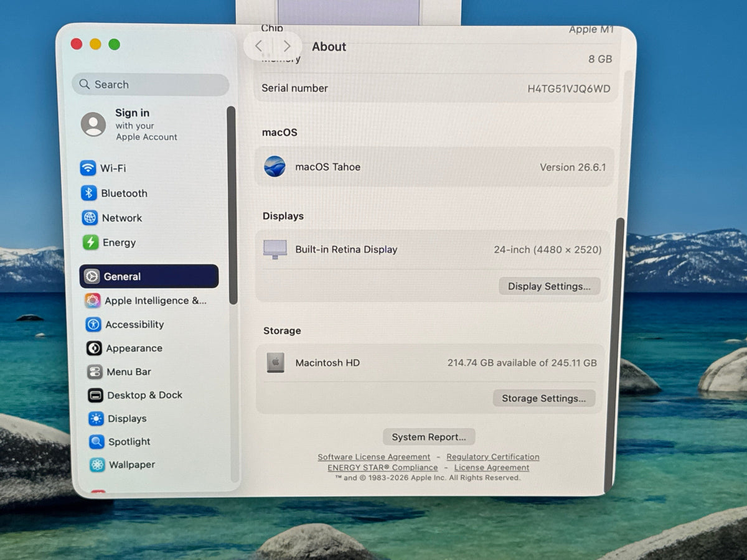Click into the Search field

click(151, 85)
